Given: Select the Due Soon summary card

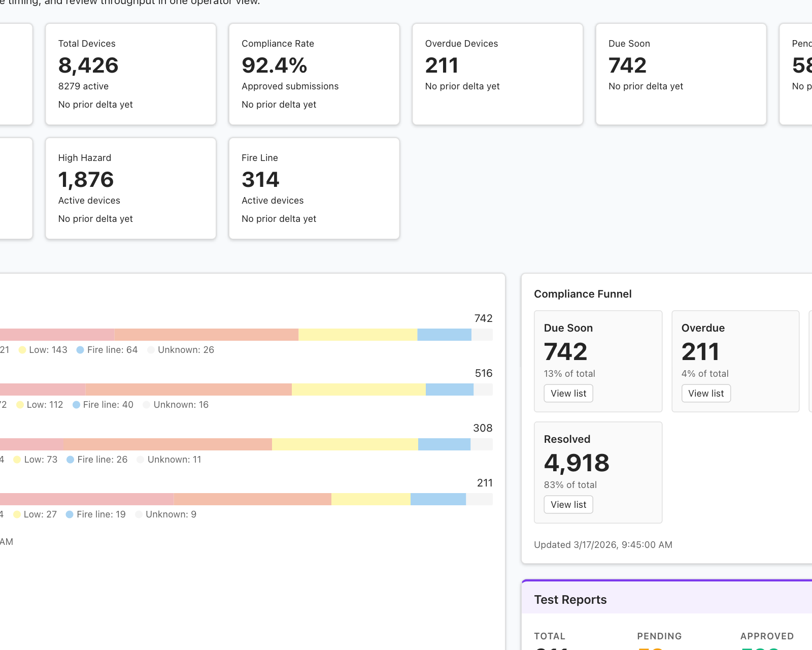Looking at the screenshot, I should pos(681,74).
